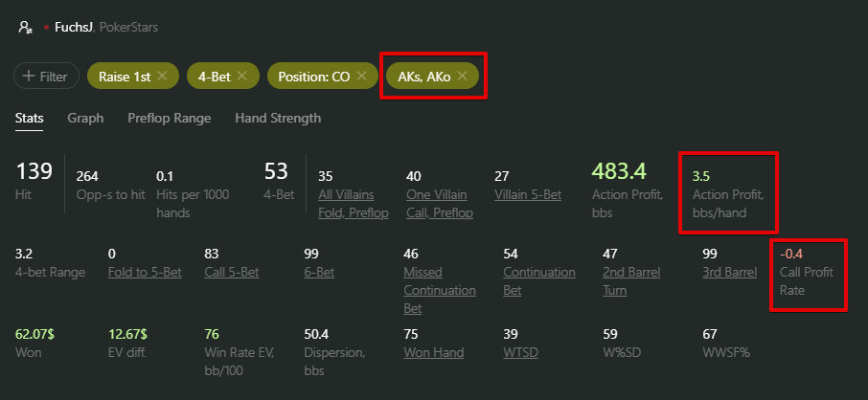Remove the Raise 1st filter chip
This screenshot has width=868, height=400.
point(162,76)
